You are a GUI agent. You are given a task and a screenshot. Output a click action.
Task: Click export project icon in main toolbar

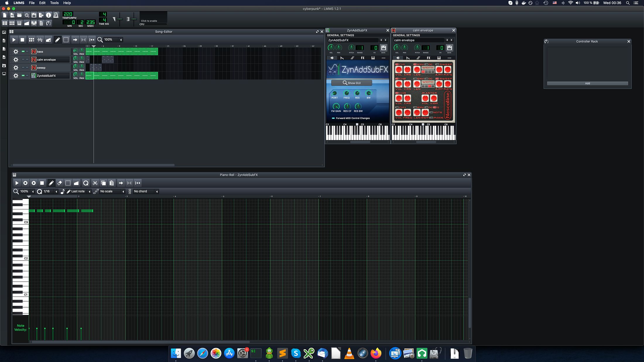[x=41, y=15]
